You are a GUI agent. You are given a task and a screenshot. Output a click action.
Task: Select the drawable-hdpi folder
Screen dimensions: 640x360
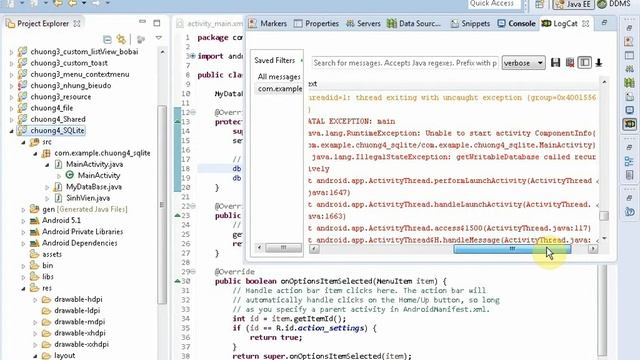tap(78, 299)
